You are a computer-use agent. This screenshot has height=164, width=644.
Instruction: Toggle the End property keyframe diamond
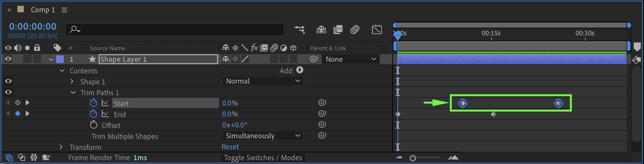pos(18,114)
